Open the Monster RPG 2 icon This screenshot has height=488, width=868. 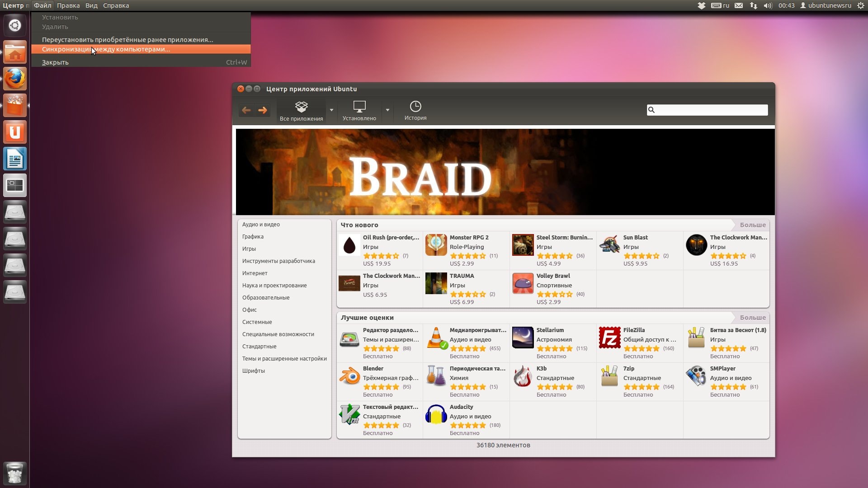click(436, 245)
